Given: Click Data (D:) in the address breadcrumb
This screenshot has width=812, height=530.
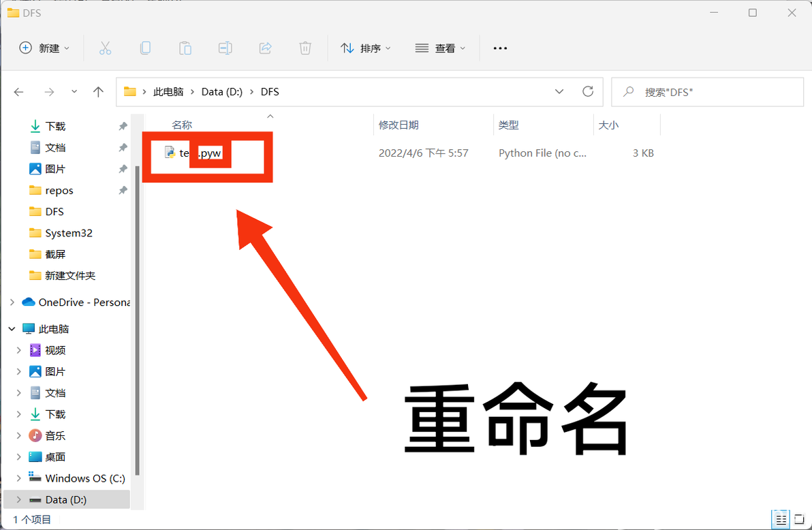Looking at the screenshot, I should (x=221, y=92).
